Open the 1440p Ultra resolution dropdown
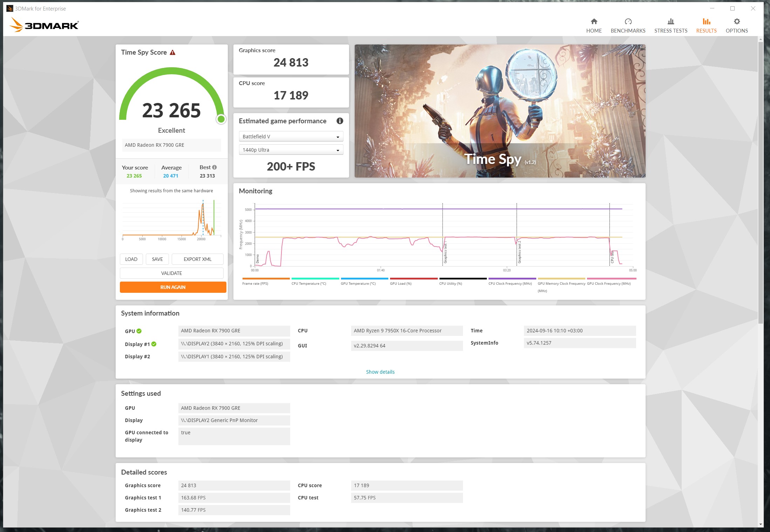Viewport: 770px width, 532px height. (x=291, y=150)
